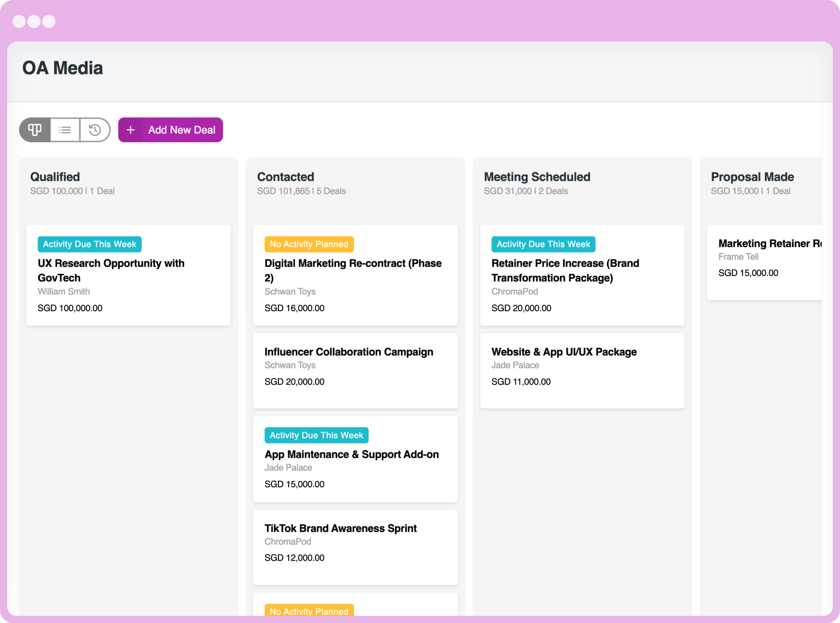Screen dimensions: 840x623
Task: Click Contacted column header
Action: 285,177
